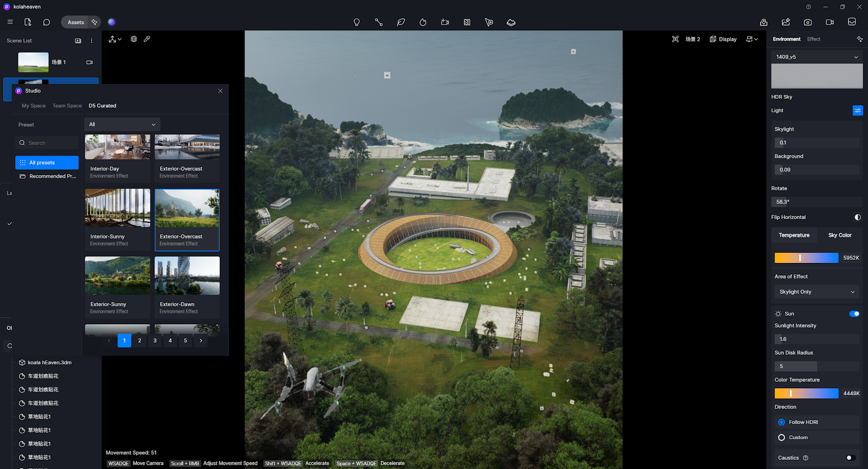This screenshot has width=868, height=469.
Task: Go to next preset page arrow
Action: pyautogui.click(x=201, y=340)
